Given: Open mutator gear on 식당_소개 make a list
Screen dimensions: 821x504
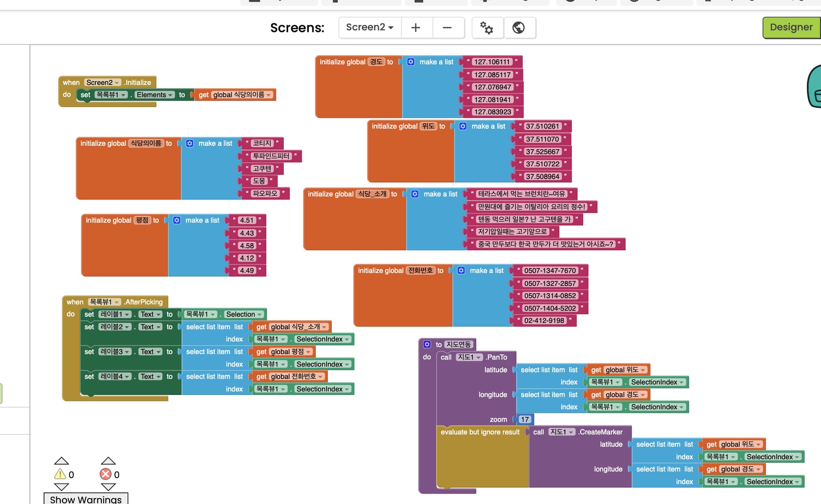Looking at the screenshot, I should coord(415,194).
